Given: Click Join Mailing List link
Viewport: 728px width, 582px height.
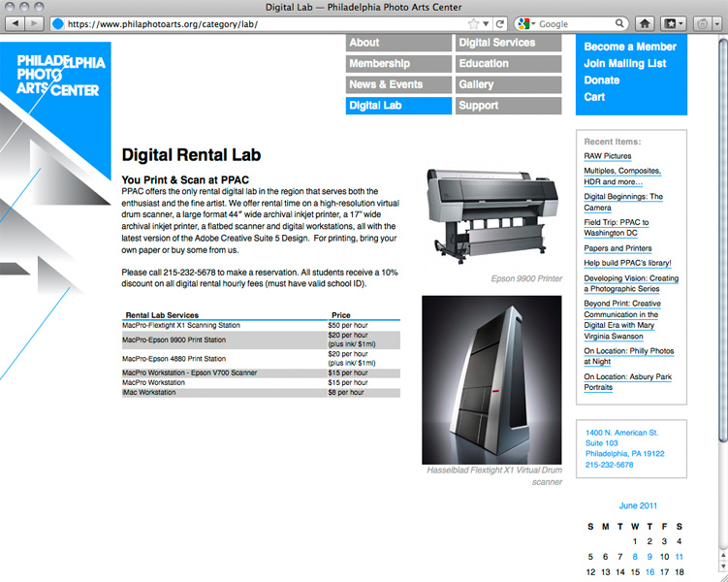Looking at the screenshot, I should tap(625, 63).
